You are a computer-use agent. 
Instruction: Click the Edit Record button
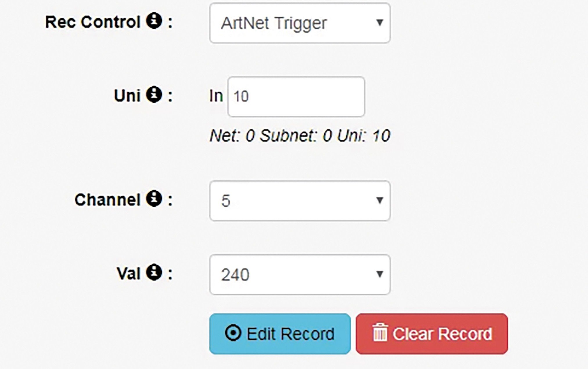tap(280, 334)
